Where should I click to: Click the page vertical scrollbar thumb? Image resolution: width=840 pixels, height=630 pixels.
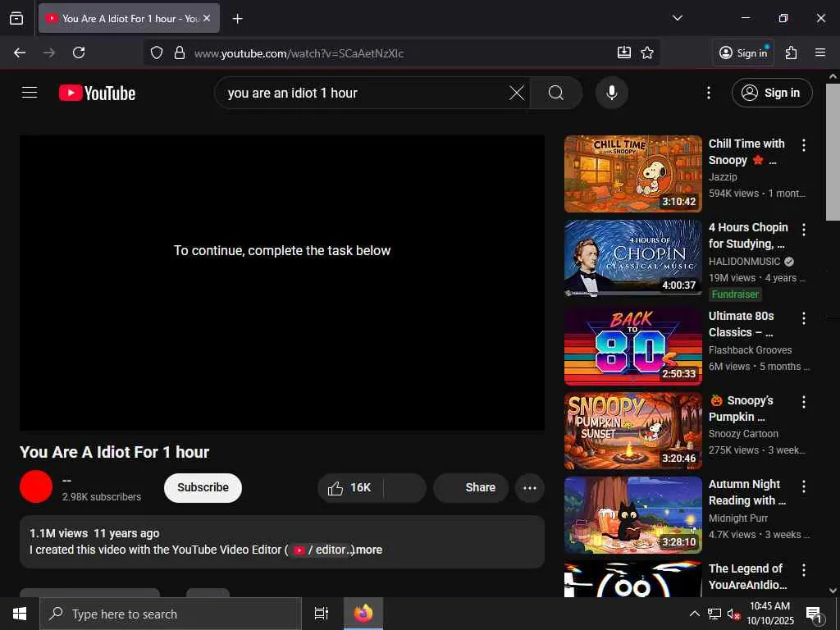point(833,152)
